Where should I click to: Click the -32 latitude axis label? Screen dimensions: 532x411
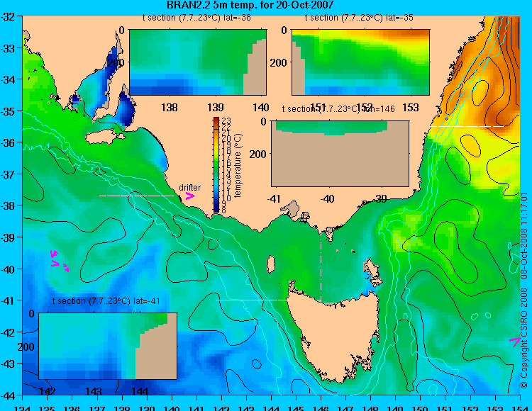tap(8, 16)
